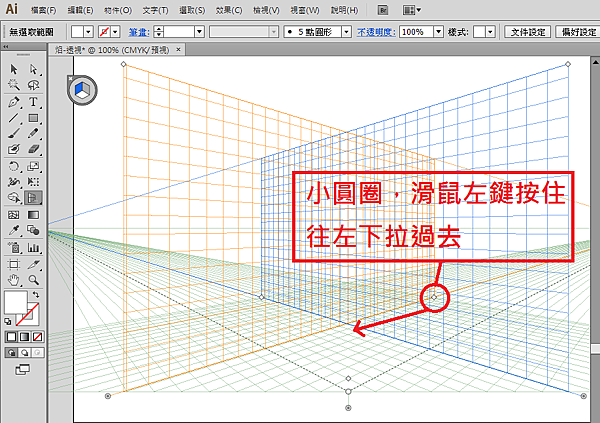
Task: Set paint to None with red-slash button
Action: point(38,336)
